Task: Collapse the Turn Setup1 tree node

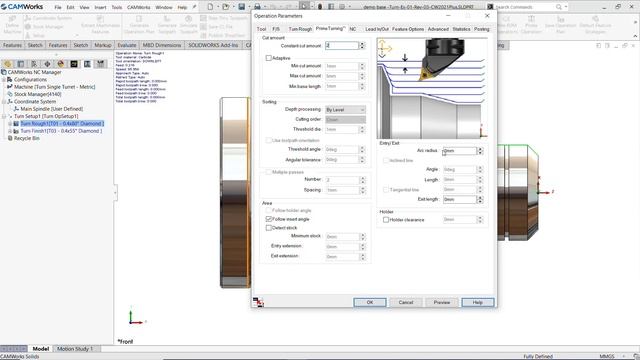Action: (x=4, y=116)
